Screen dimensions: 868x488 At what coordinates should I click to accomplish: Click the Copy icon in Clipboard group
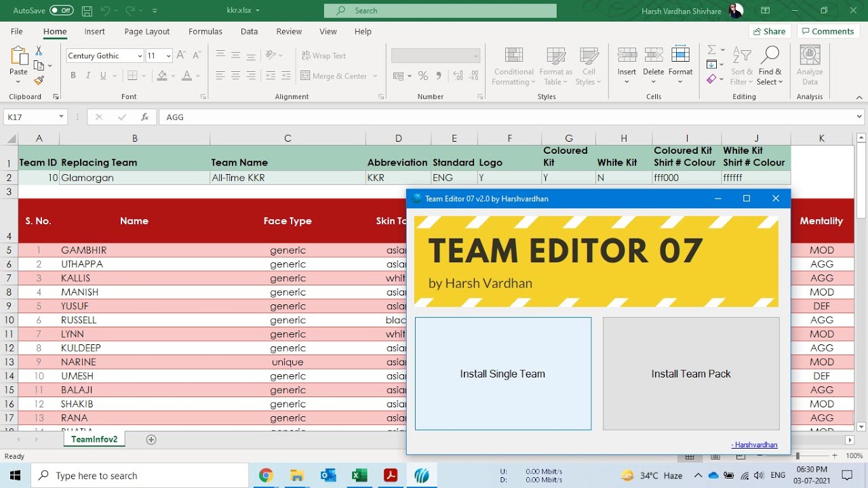[39, 66]
